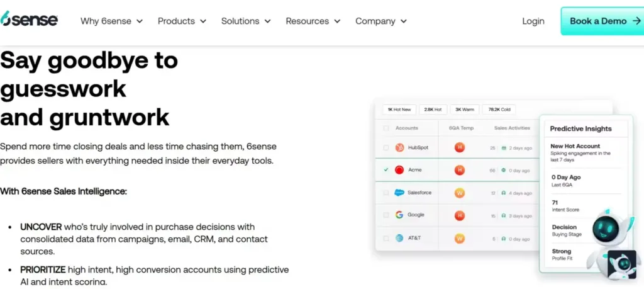The height and width of the screenshot is (289, 644).
Task: Select all accounts with header checkbox
Action: pos(386,128)
